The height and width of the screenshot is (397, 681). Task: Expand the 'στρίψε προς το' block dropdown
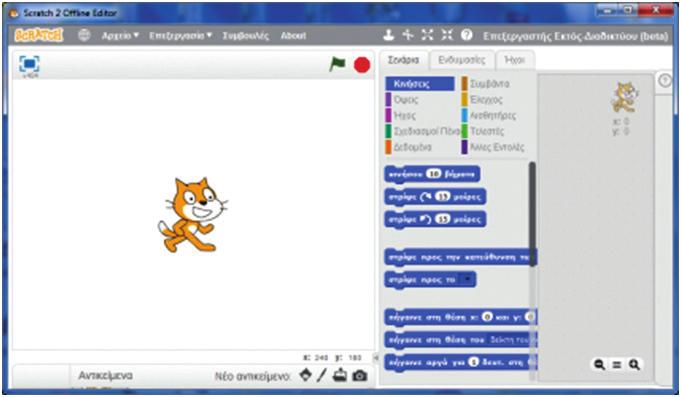pyautogui.click(x=468, y=279)
